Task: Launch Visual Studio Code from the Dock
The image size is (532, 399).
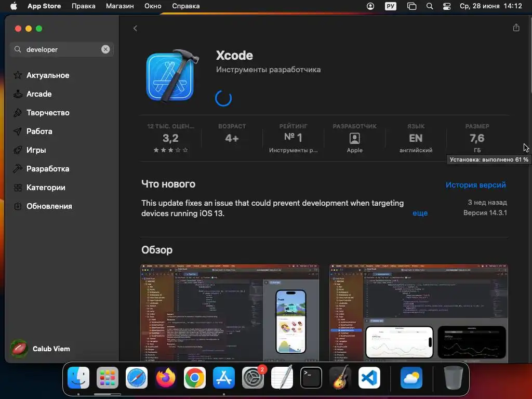Action: click(369, 378)
